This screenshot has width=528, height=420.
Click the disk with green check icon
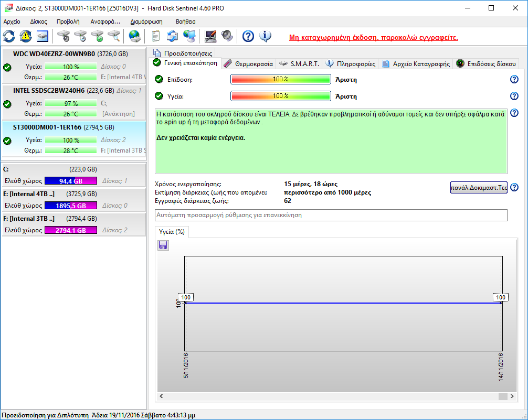tap(97, 36)
